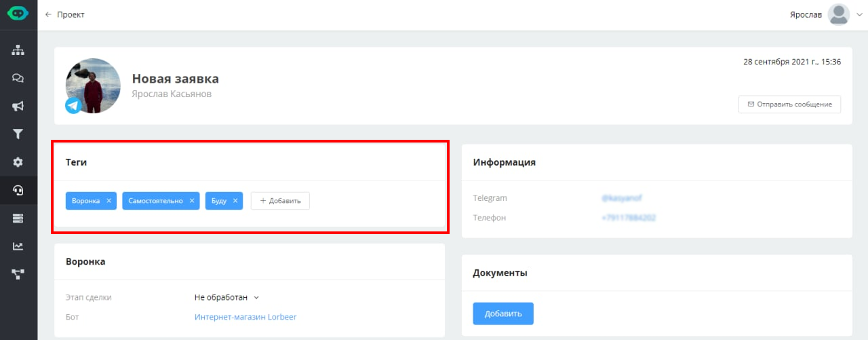Open the Ярослав user menu chevron

point(859,15)
